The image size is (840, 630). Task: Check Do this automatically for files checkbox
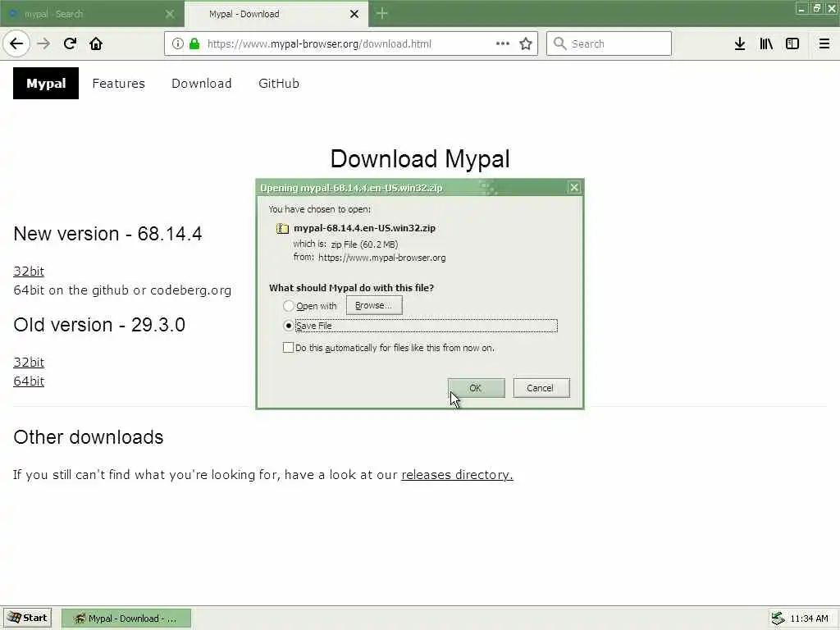(x=288, y=347)
